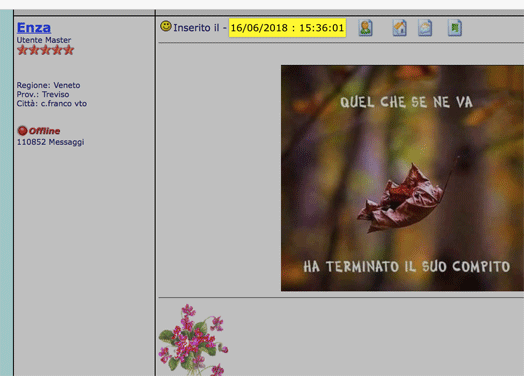Click the highlighted date 16/06/2018 : 15:36:01
The width and height of the screenshot is (524, 376).
(287, 28)
